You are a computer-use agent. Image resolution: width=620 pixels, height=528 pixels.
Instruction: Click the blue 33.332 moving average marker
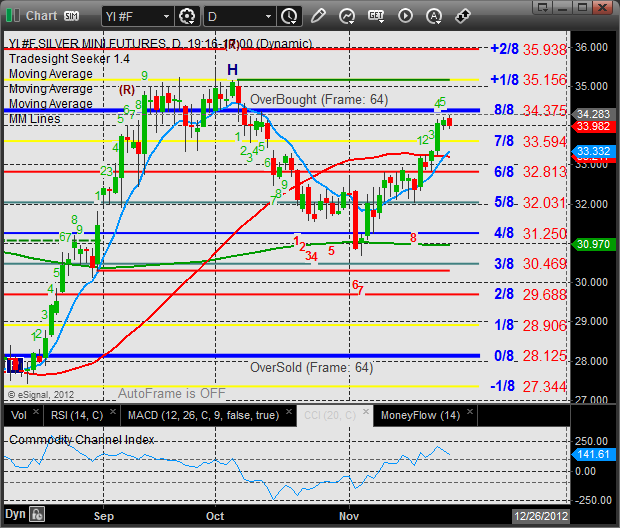[x=594, y=151]
